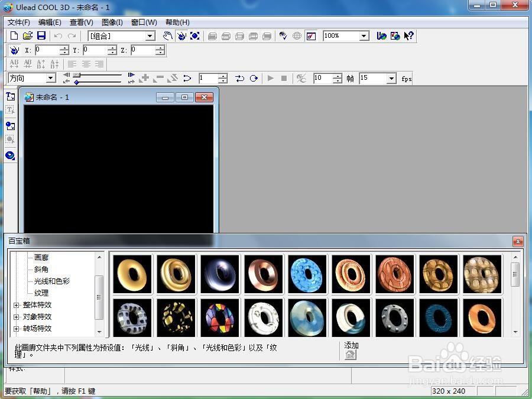This screenshot has height=399, width=532.
Task: Select 光线和色彩 in the tree
Action: (52, 281)
